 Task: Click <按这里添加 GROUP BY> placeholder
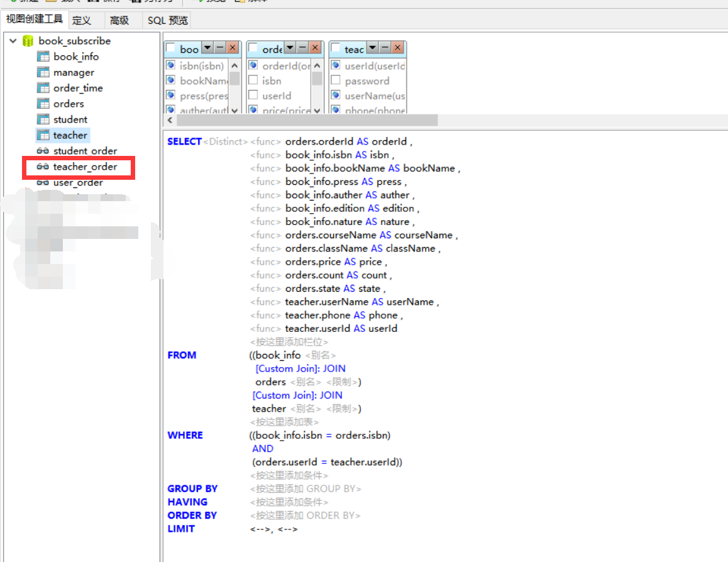(306, 489)
